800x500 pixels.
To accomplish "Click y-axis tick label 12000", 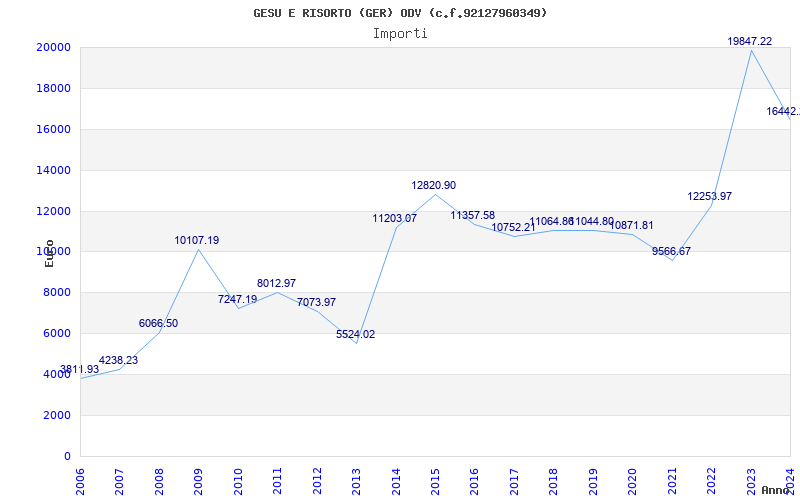I will tap(53, 211).
